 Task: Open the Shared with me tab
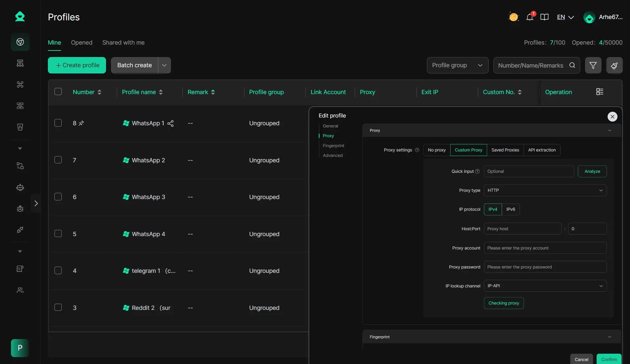click(123, 43)
